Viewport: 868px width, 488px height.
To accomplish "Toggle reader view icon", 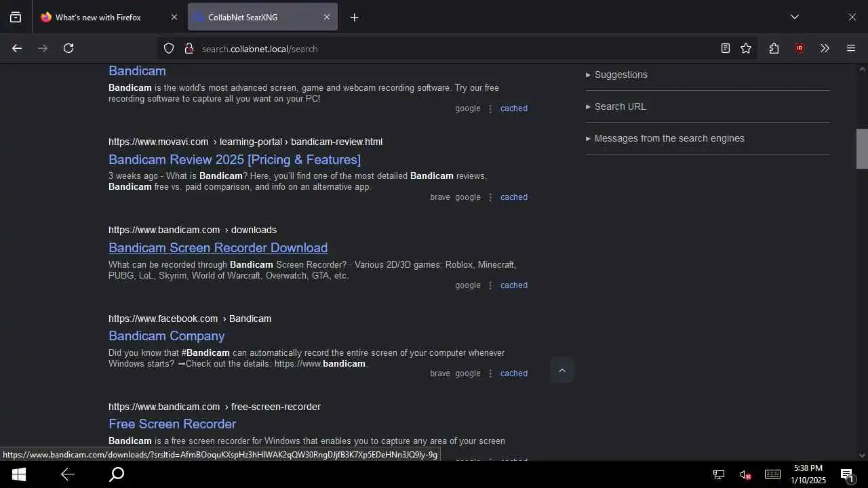I will pyautogui.click(x=725, y=48).
